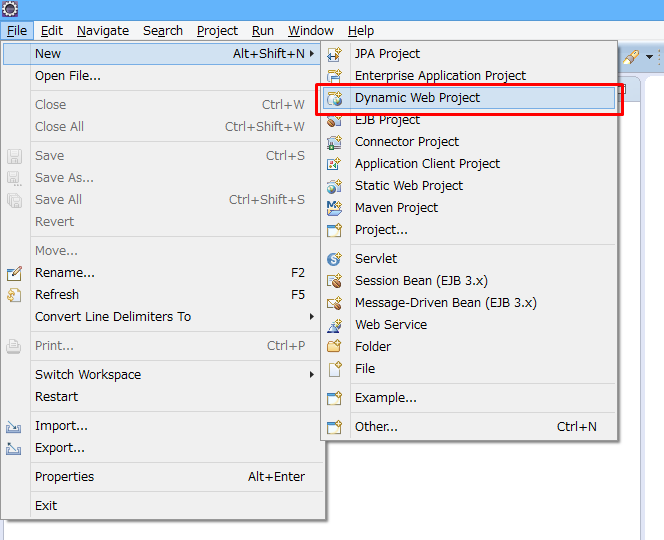Open the Help menu
The height and width of the screenshot is (540, 664).
361,31
